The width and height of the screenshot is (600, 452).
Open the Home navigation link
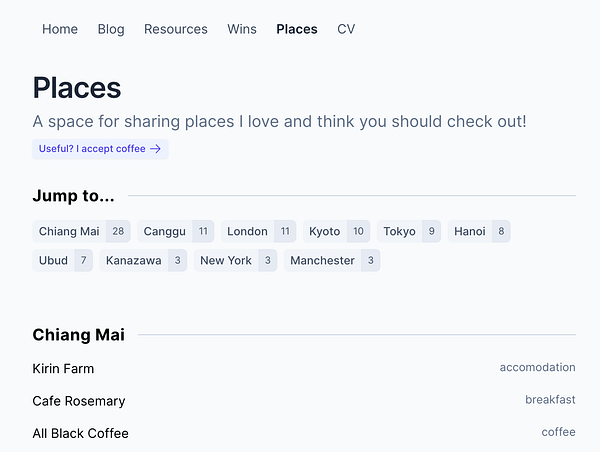tap(60, 29)
